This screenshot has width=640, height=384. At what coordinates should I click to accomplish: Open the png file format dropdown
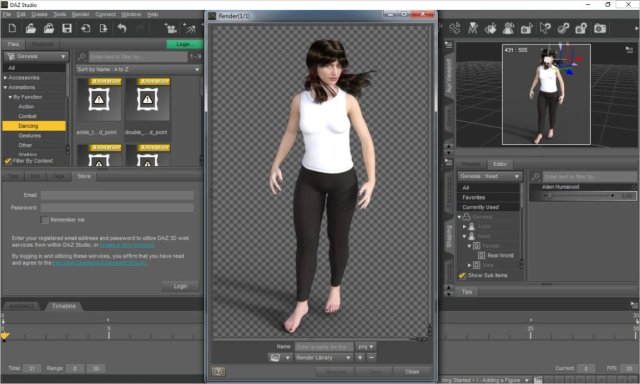pos(365,346)
